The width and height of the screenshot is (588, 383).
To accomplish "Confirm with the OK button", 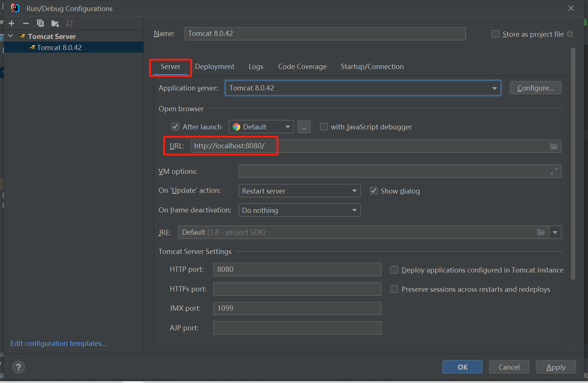I will [462, 367].
